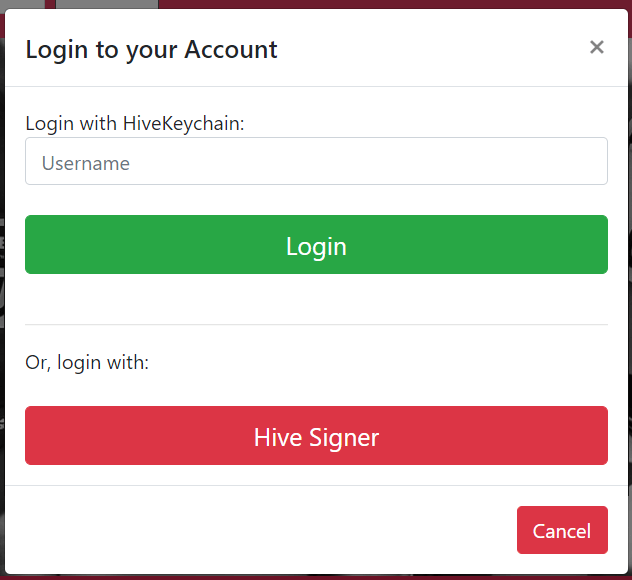
Task: Close the login dialog with the X
Action: pos(597,47)
